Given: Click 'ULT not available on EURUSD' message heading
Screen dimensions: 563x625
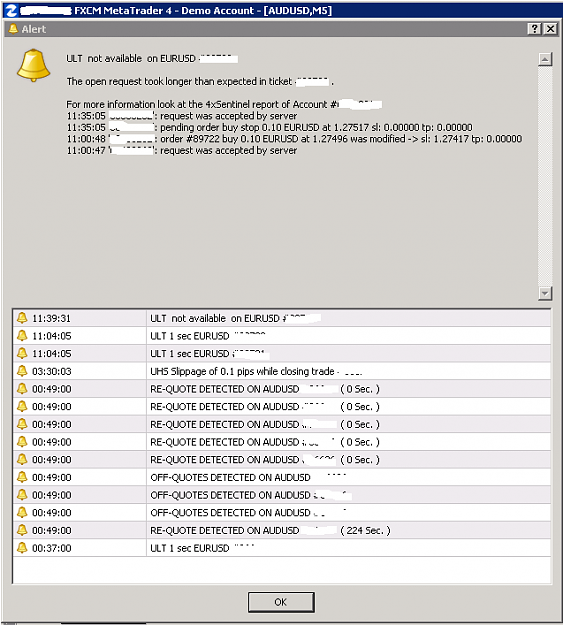Looking at the screenshot, I should pyautogui.click(x=152, y=59).
